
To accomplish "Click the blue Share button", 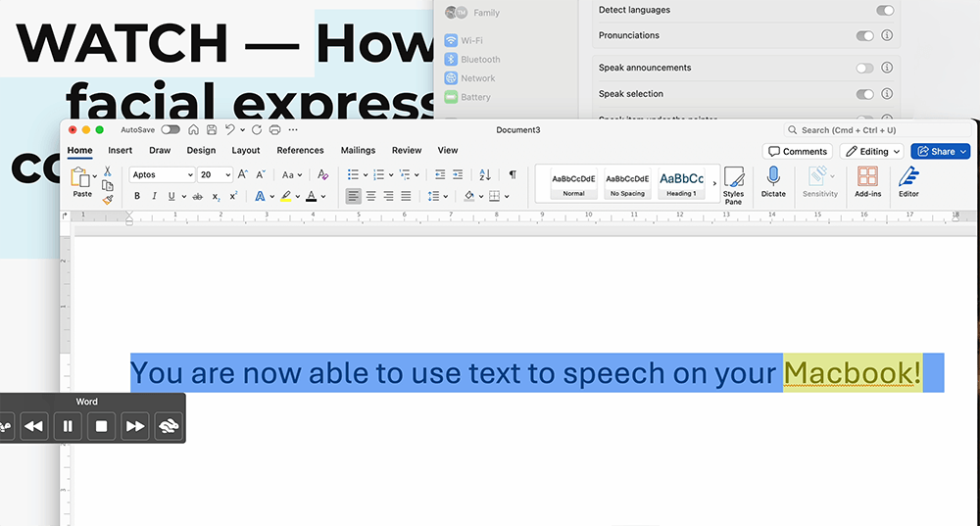I will coord(939,152).
